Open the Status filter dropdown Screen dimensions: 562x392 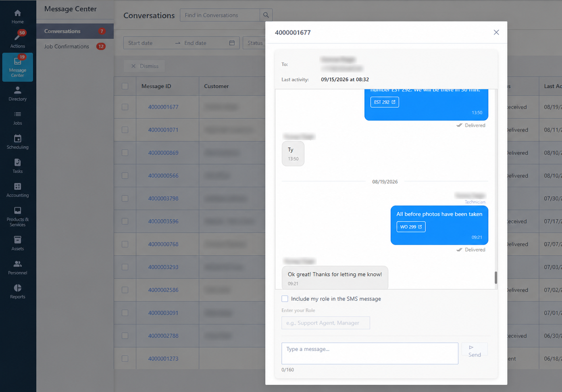254,43
